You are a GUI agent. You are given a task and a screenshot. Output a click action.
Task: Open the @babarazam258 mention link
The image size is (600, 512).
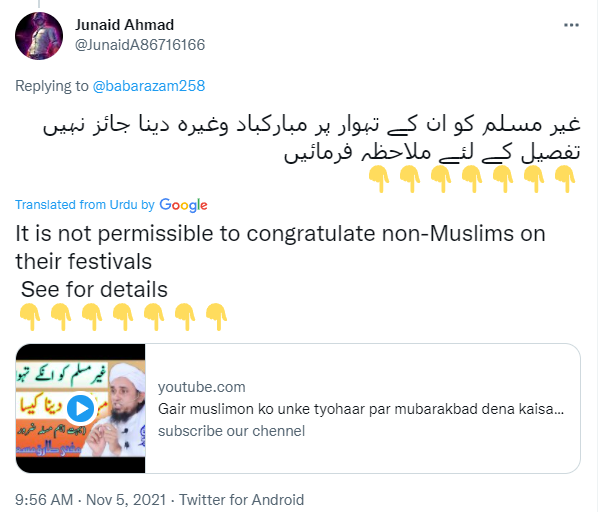tap(149, 86)
